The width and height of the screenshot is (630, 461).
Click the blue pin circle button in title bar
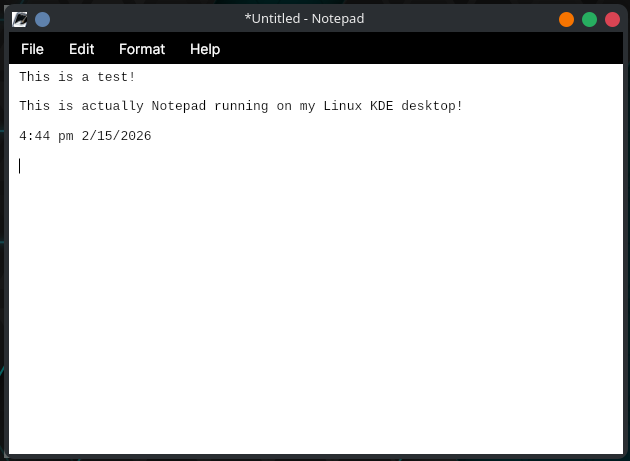(x=42, y=19)
